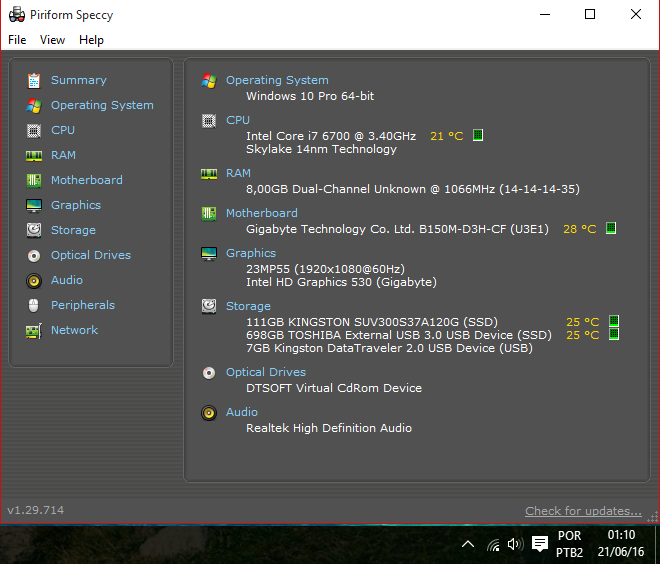Click the Graphics monitor icon in sidebar

(34, 206)
